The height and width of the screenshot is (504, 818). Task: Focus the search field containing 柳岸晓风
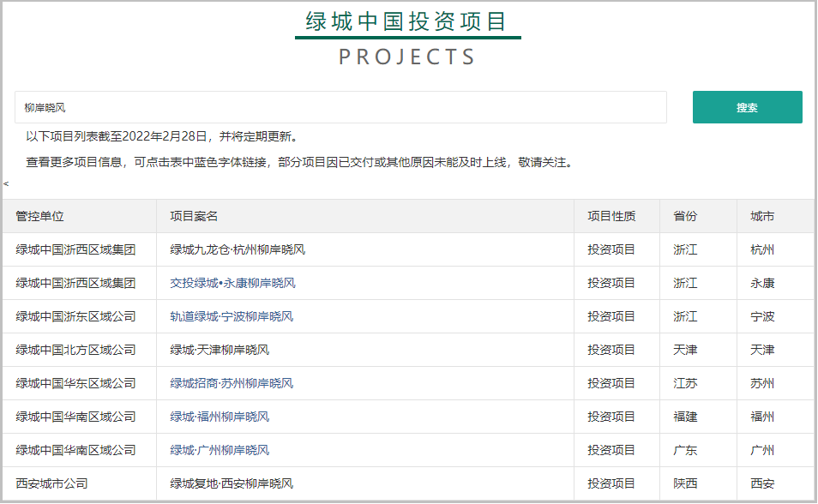click(340, 107)
